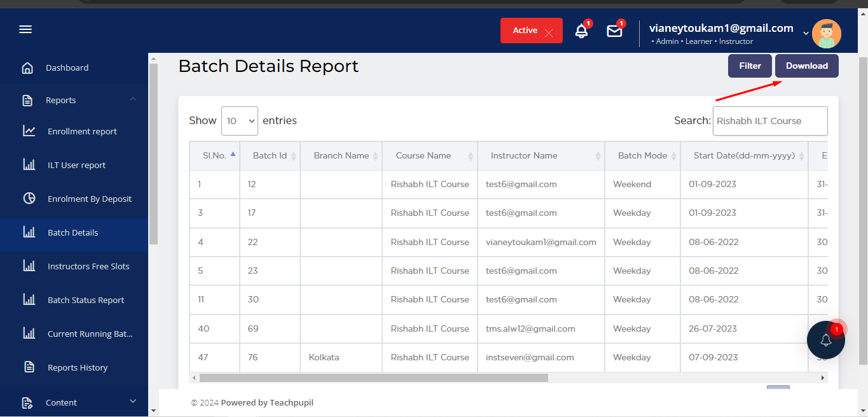
Task: Click the notification bell in header
Action: (581, 31)
